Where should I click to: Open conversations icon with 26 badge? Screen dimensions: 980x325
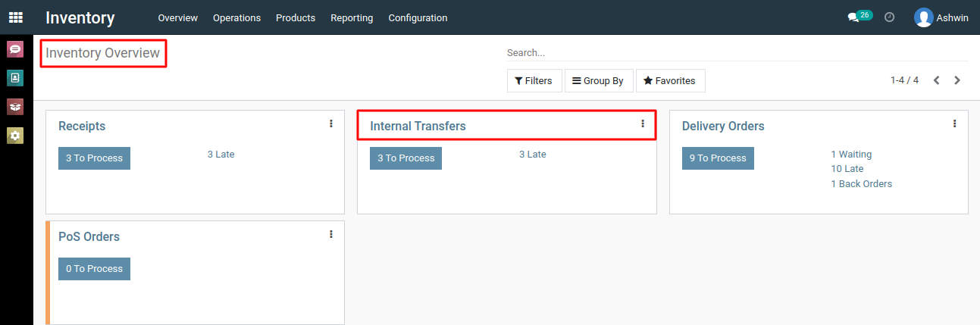[x=859, y=17]
